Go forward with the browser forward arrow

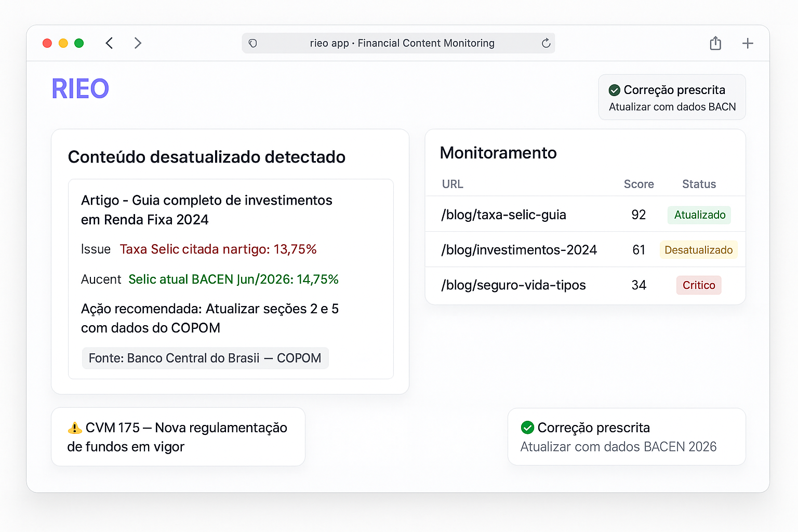[x=138, y=43]
